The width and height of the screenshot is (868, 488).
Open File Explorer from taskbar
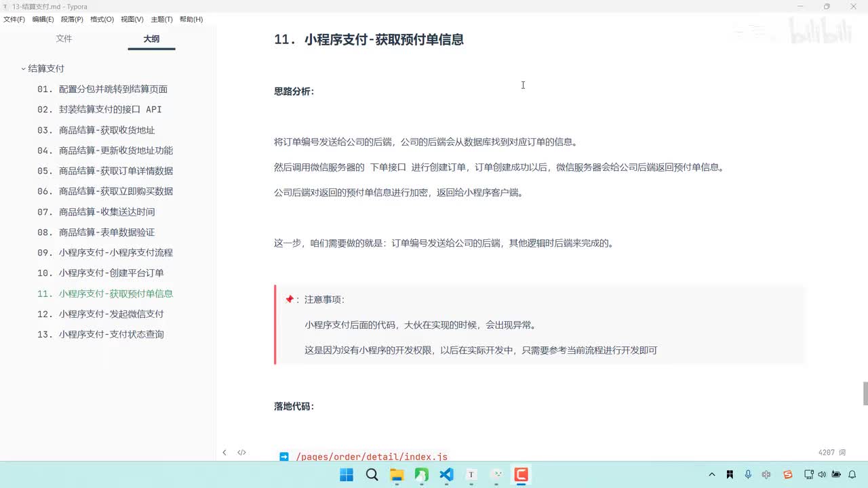coord(396,474)
